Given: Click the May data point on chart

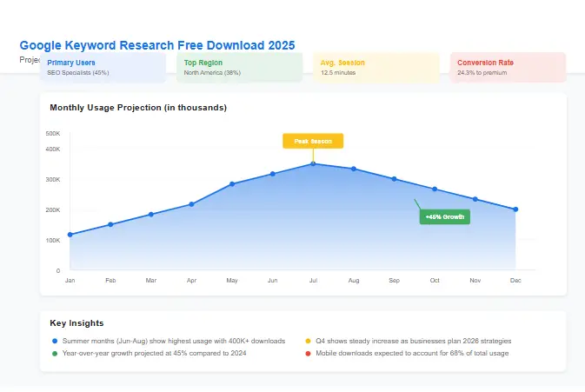Looking at the screenshot, I should click(x=232, y=184).
